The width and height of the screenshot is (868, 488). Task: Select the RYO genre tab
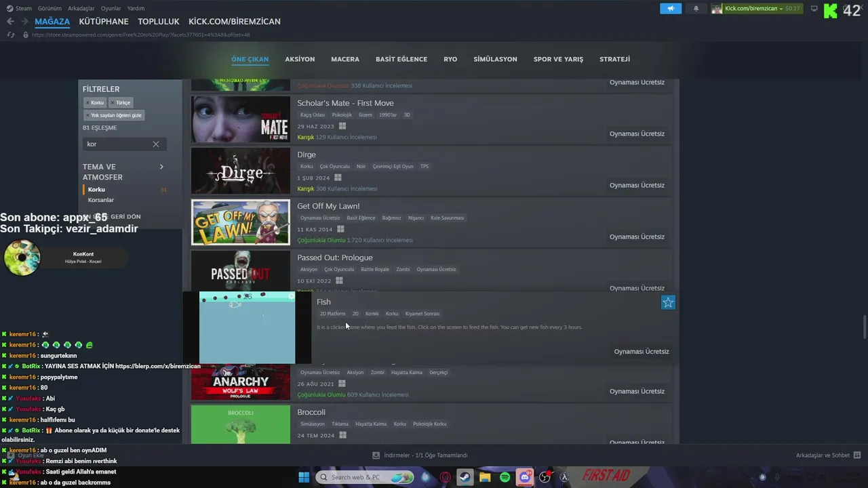tap(450, 59)
